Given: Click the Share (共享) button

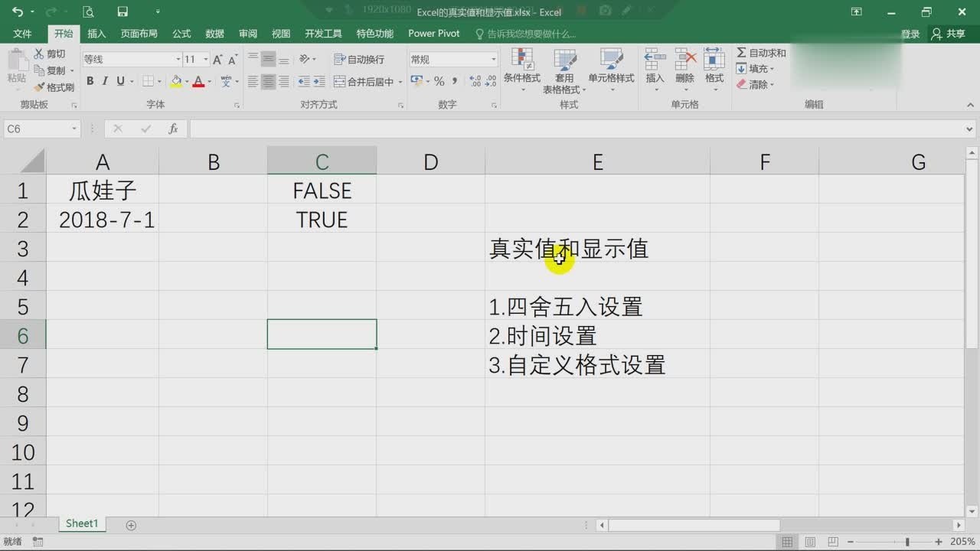Looking at the screenshot, I should coord(949,34).
